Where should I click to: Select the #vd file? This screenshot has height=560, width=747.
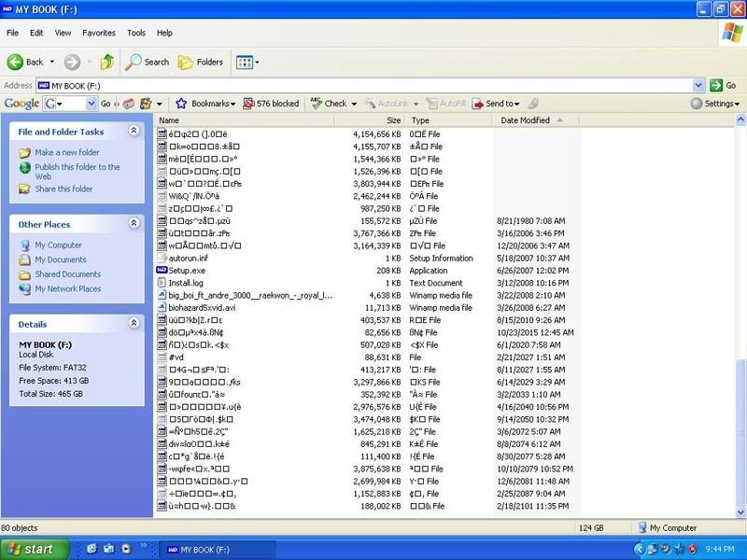(176, 357)
